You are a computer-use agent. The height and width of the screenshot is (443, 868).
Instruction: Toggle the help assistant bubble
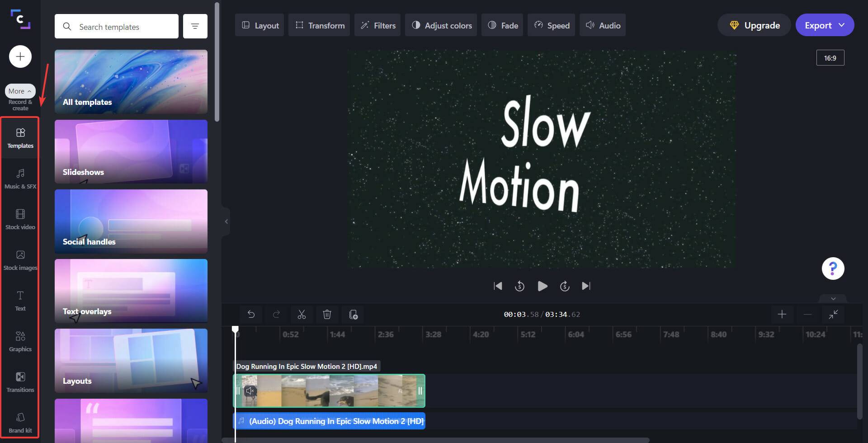tap(833, 268)
